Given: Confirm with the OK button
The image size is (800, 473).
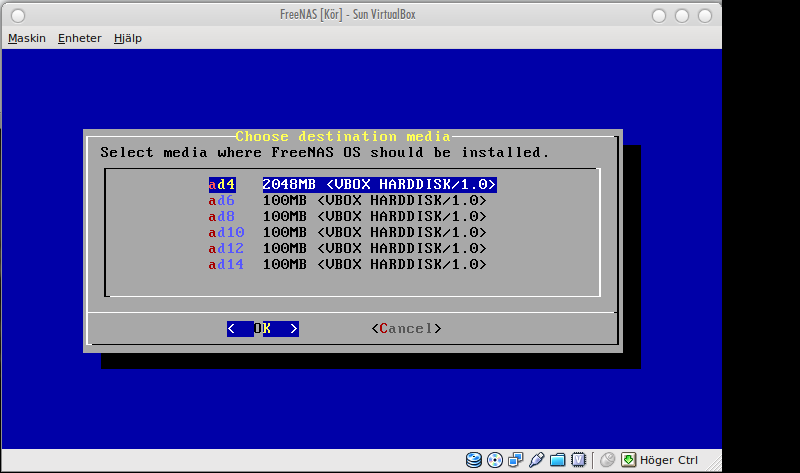Looking at the screenshot, I should 263,329.
